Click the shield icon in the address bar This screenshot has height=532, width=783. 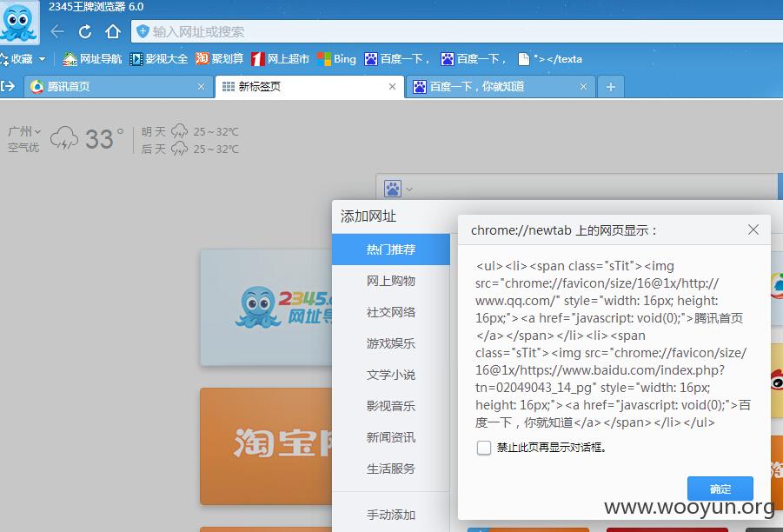click(143, 31)
